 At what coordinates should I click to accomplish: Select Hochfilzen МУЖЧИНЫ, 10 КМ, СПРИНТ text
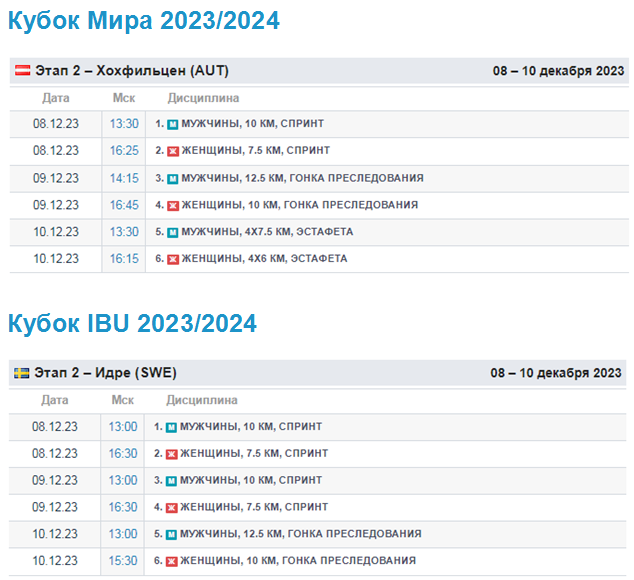(x=252, y=124)
